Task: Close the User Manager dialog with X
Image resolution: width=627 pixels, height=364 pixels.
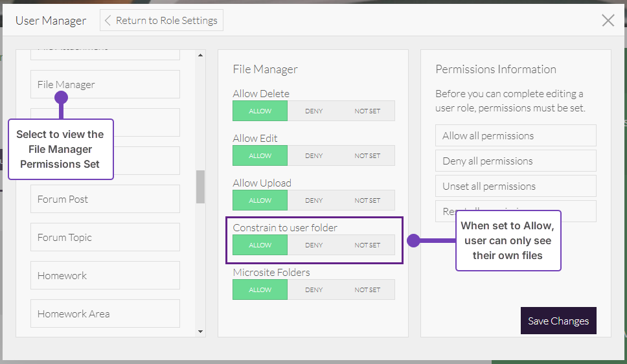Action: (608, 21)
